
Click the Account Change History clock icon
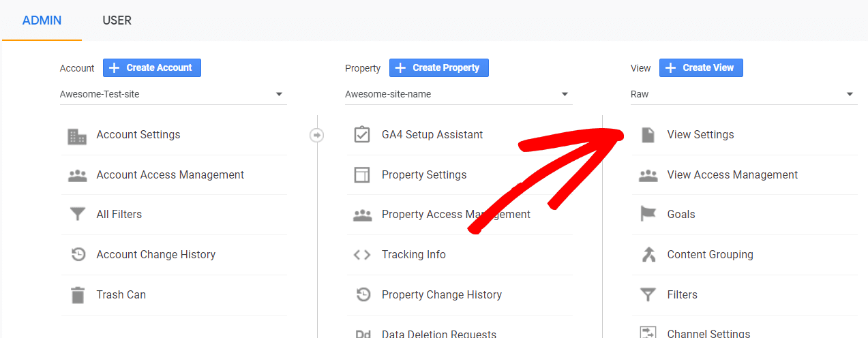(78, 255)
